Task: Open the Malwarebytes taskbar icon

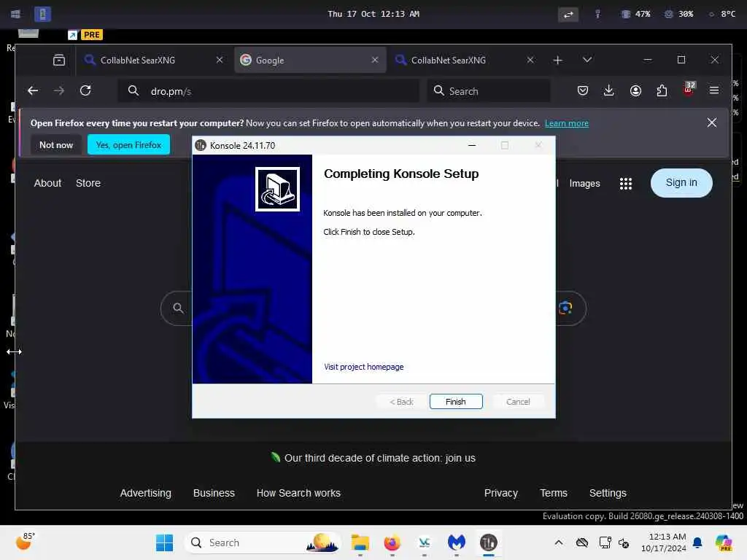Action: (456, 542)
